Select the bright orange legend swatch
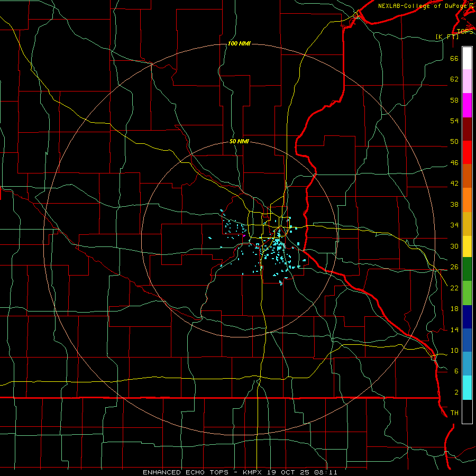Image resolution: width=476 pixels, height=476 pixels. tap(467, 200)
